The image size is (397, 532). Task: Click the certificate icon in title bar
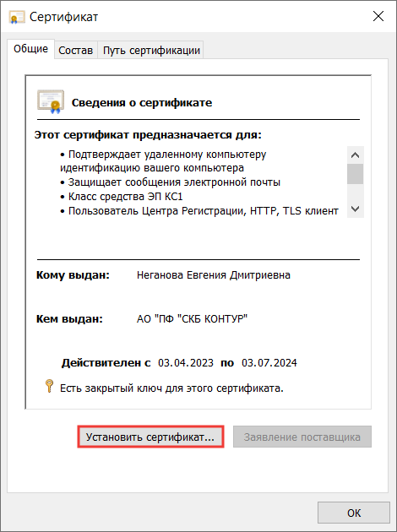[17, 17]
